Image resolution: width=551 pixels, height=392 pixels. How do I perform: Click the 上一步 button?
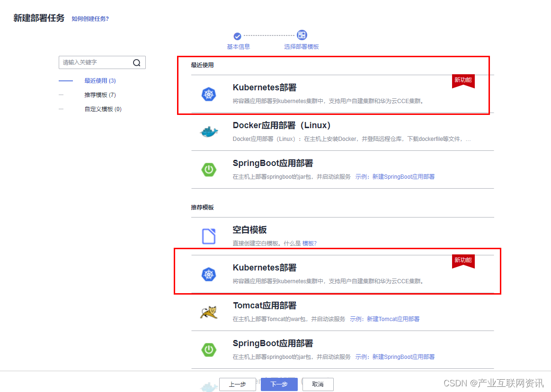(x=238, y=384)
